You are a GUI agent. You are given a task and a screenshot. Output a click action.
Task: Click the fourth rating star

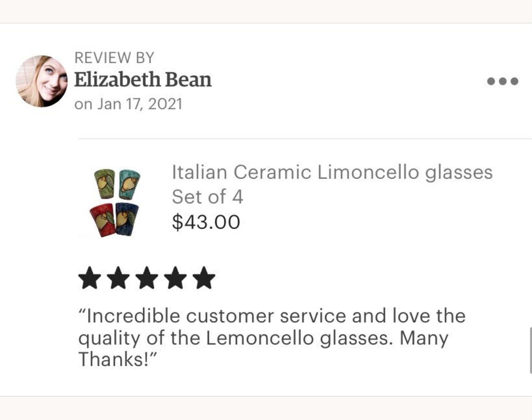point(175,278)
